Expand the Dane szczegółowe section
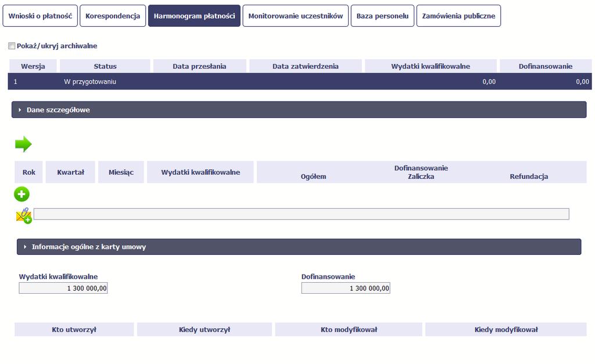 coord(299,110)
